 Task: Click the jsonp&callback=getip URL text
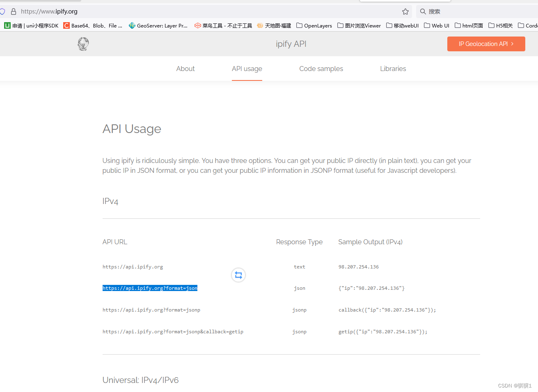[x=173, y=332]
